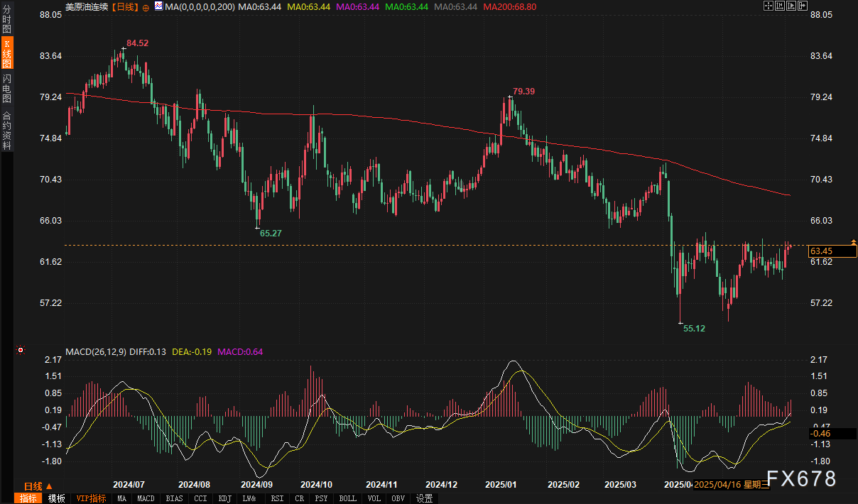Open the 【日线】 timeframe selector in title
This screenshot has width=858, height=504.
point(125,6)
